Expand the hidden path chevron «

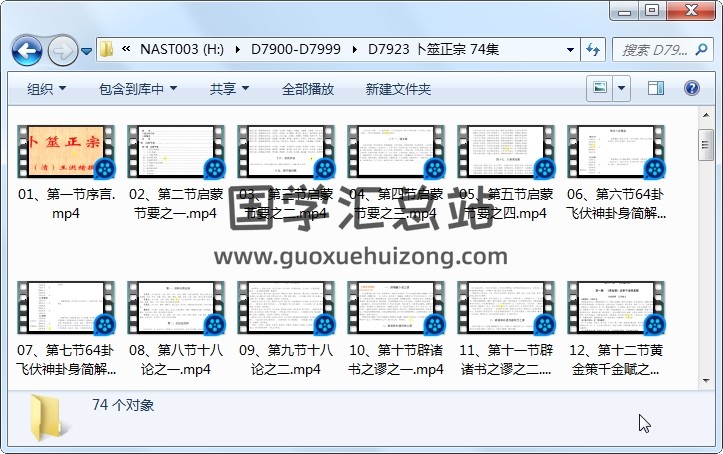tap(126, 49)
